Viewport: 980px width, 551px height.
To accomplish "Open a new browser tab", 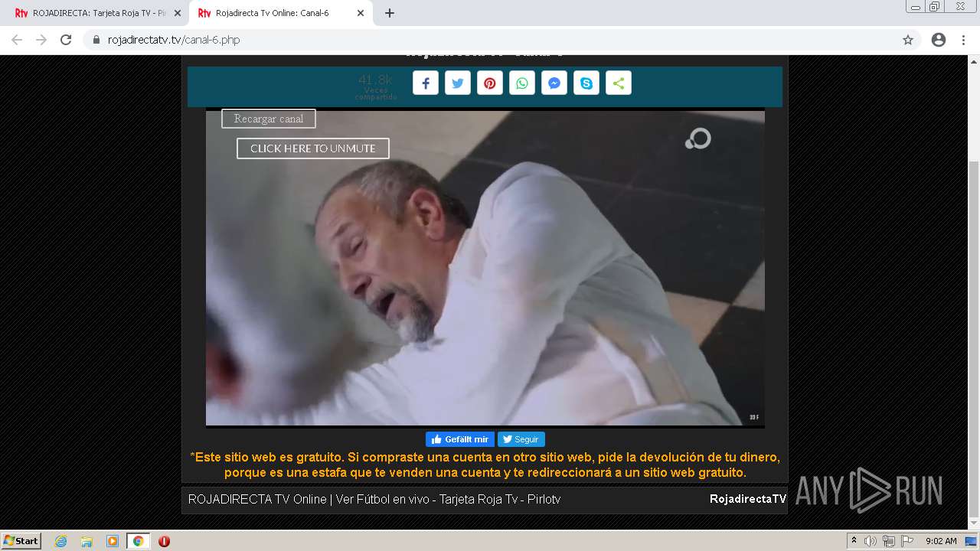I will tap(390, 13).
